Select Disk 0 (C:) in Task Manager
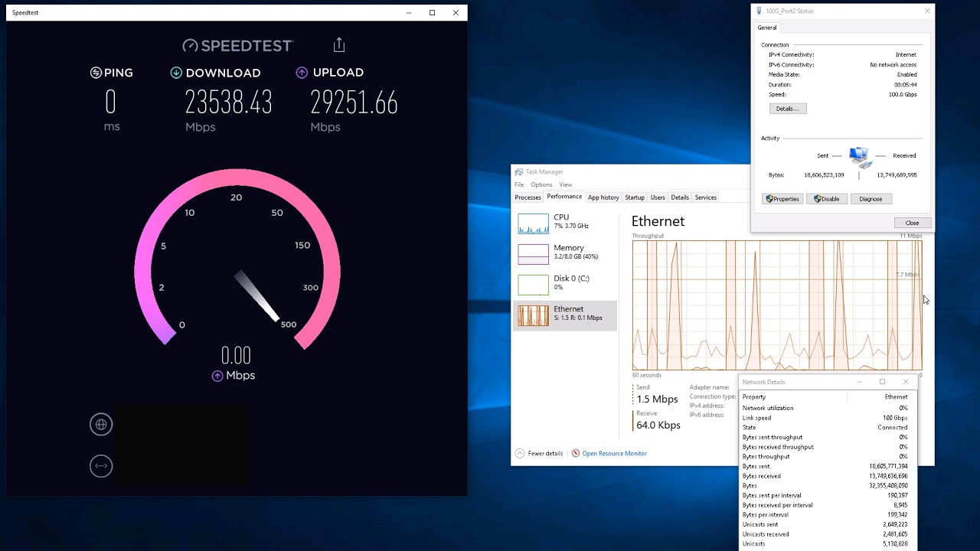The image size is (980, 551). coord(565,284)
